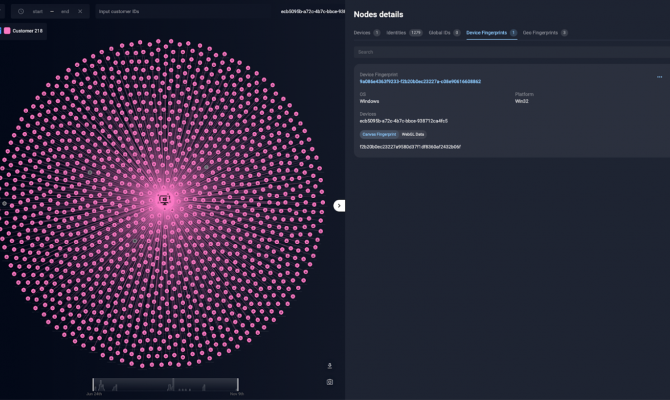Switch to the WebGL Data toggle

tap(413, 135)
